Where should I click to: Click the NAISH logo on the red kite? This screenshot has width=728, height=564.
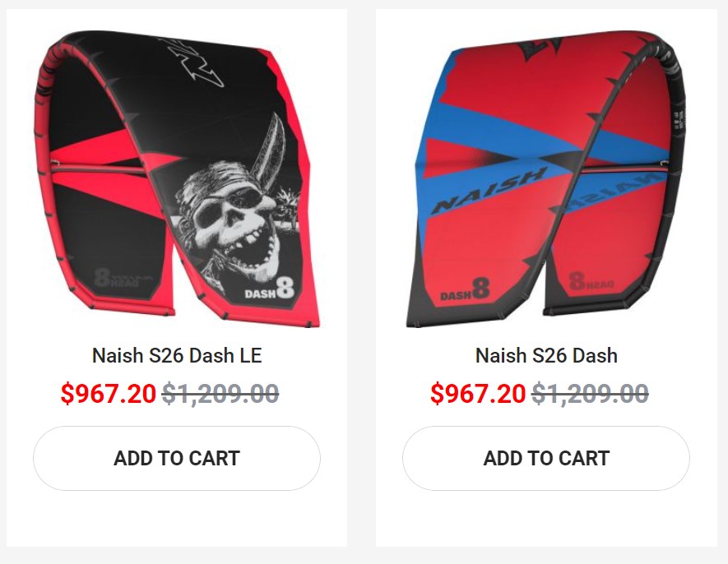(x=489, y=190)
